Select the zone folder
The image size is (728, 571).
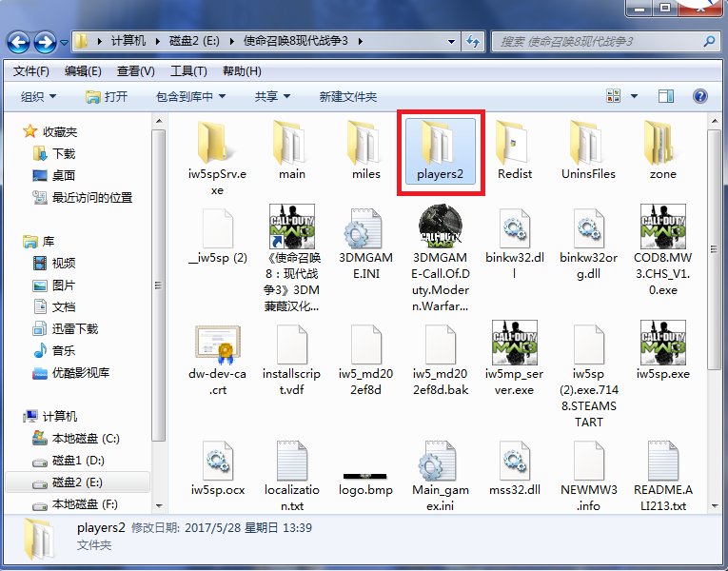coord(662,151)
